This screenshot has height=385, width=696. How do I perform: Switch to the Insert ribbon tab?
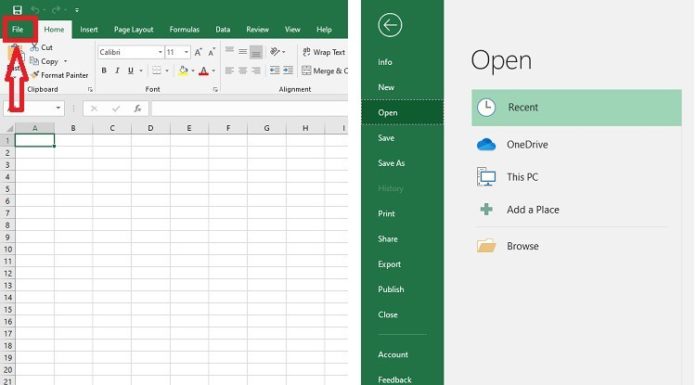[x=89, y=29]
